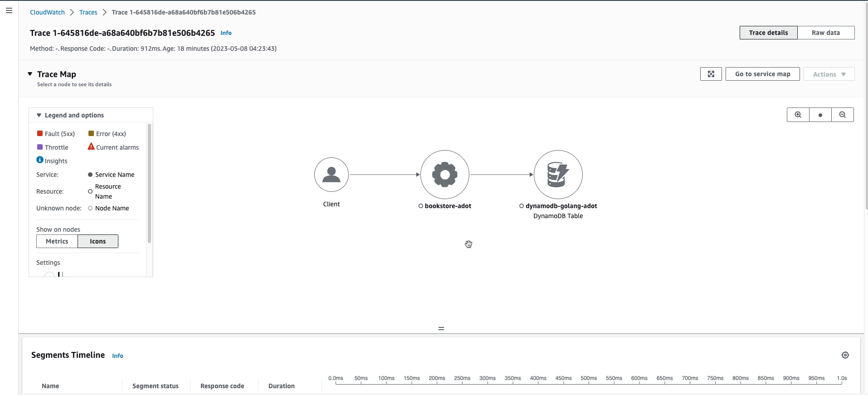Image resolution: width=868 pixels, height=395 pixels.
Task: Click the bookstore-adot node label
Action: (x=448, y=206)
